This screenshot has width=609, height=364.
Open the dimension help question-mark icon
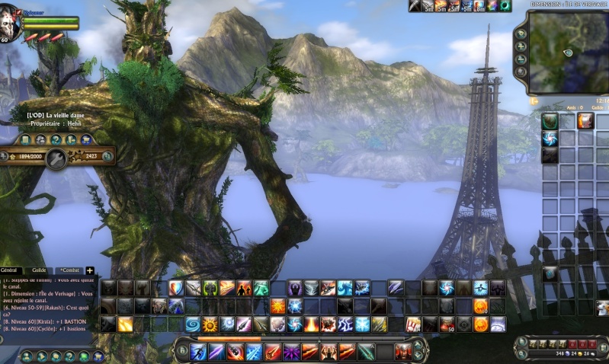click(56, 139)
